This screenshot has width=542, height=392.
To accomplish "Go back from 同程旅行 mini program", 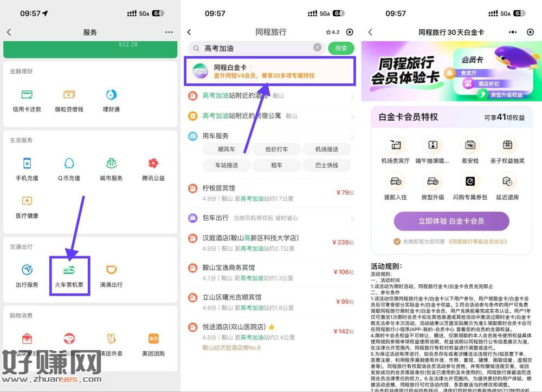I will pyautogui.click(x=189, y=32).
